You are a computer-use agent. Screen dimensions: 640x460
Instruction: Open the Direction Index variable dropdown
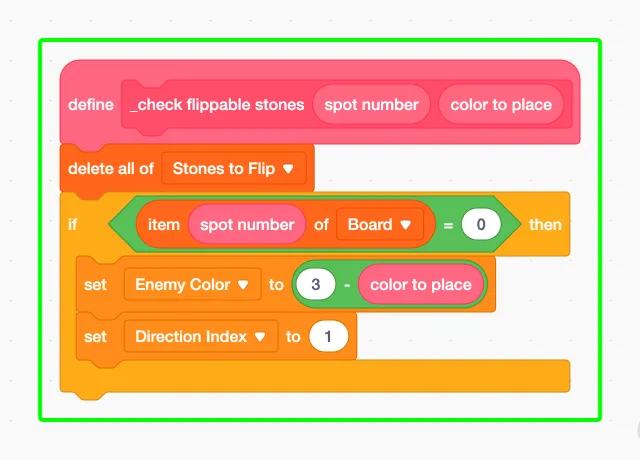pos(201,336)
